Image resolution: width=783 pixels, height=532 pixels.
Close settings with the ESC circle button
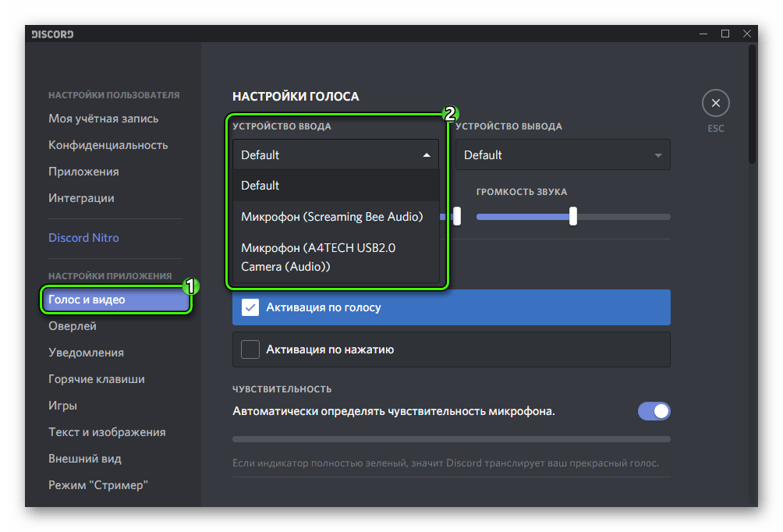[715, 103]
